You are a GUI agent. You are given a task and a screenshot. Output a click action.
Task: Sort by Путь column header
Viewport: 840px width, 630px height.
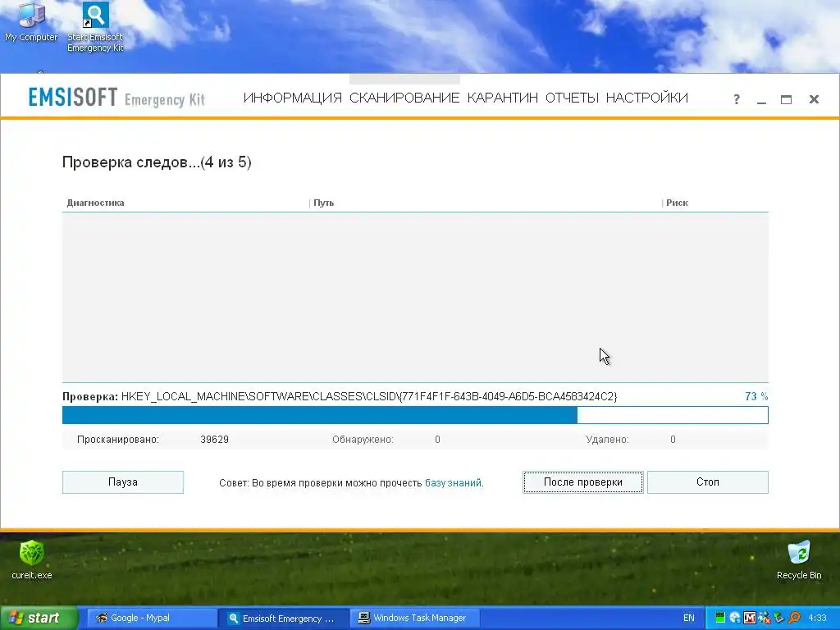point(323,203)
